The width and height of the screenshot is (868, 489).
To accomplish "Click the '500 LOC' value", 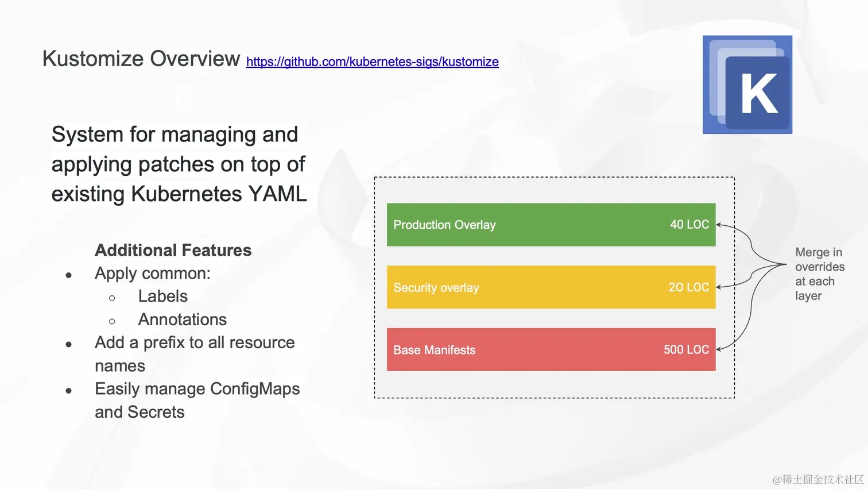I will [687, 350].
